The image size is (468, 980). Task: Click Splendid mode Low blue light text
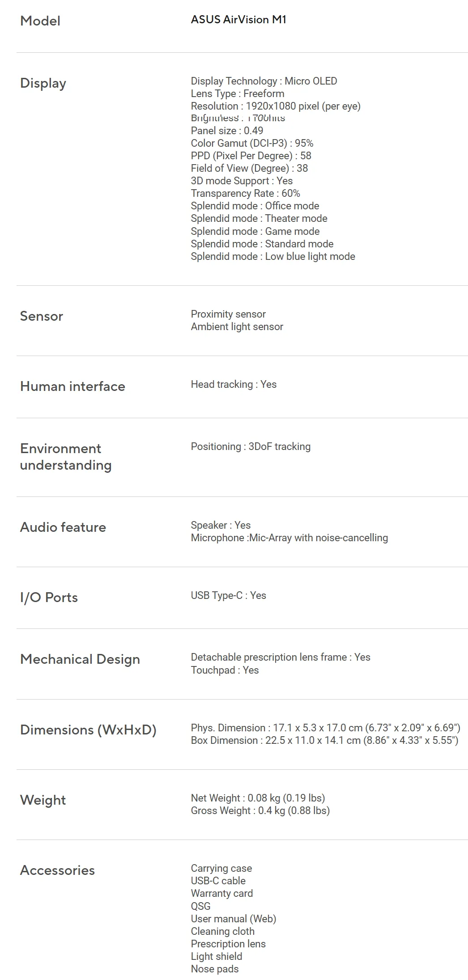coord(273,256)
